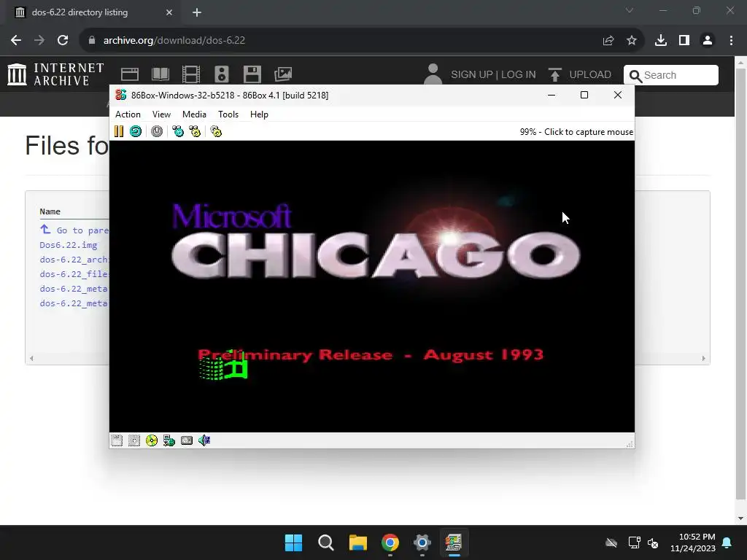
Task: Open Images icon in Internet Archive navbar
Action: pos(283,74)
